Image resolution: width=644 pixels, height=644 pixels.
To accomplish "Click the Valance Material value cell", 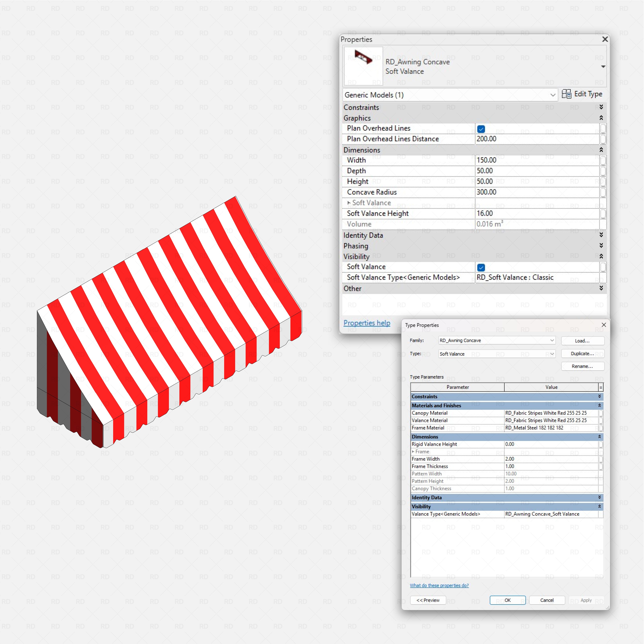I will point(551,420).
